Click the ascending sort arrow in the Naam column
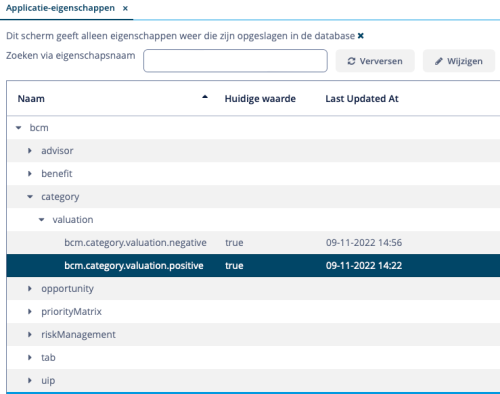The height and width of the screenshot is (394, 500). coord(205,97)
